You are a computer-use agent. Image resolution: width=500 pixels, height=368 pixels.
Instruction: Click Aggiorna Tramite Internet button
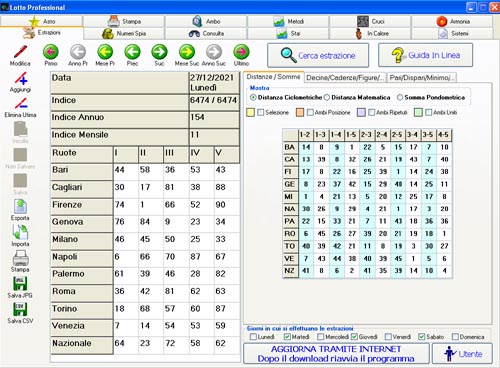(x=336, y=354)
